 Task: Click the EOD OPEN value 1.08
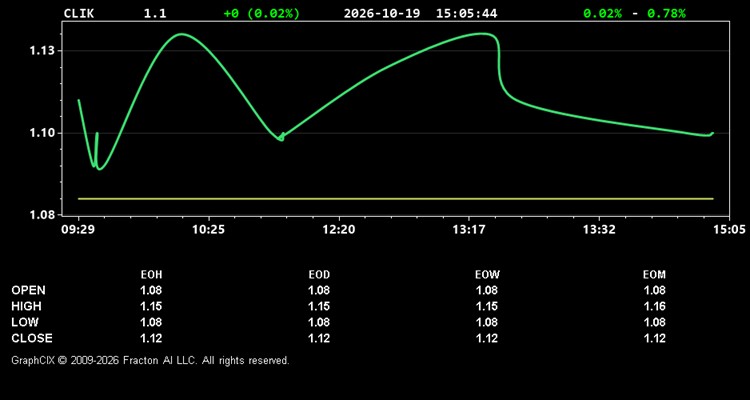(x=319, y=290)
